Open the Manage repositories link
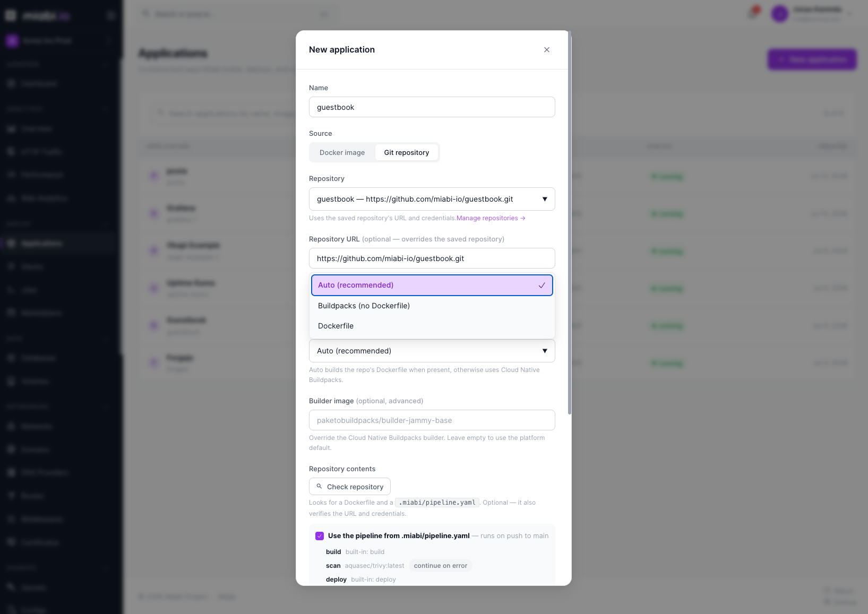 (491, 218)
